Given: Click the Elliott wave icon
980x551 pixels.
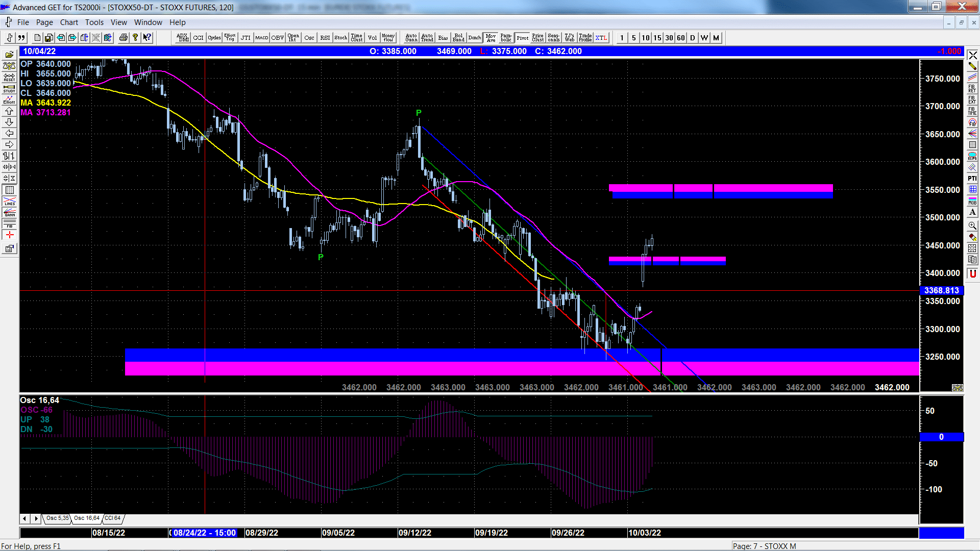Looking at the screenshot, I should [9, 99].
